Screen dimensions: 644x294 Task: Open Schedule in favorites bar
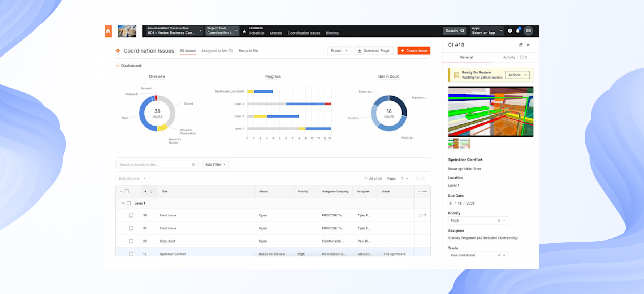point(256,33)
